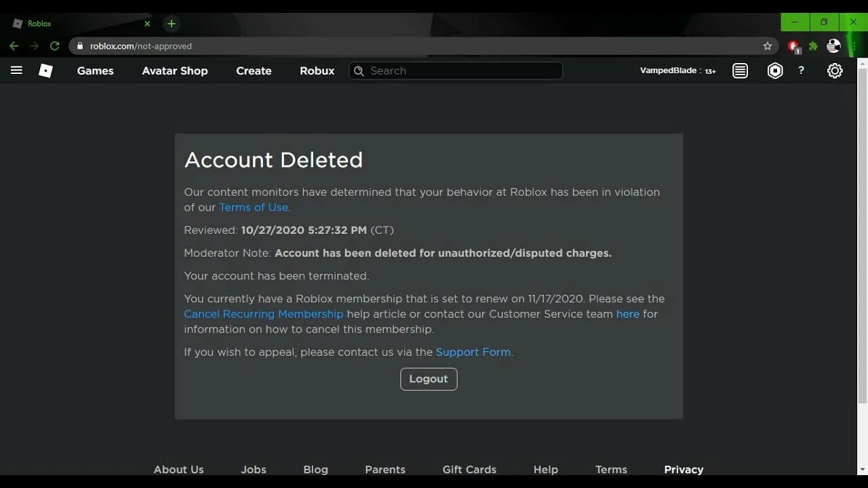This screenshot has width=868, height=488.
Task: Open the settings gear icon
Action: (835, 70)
